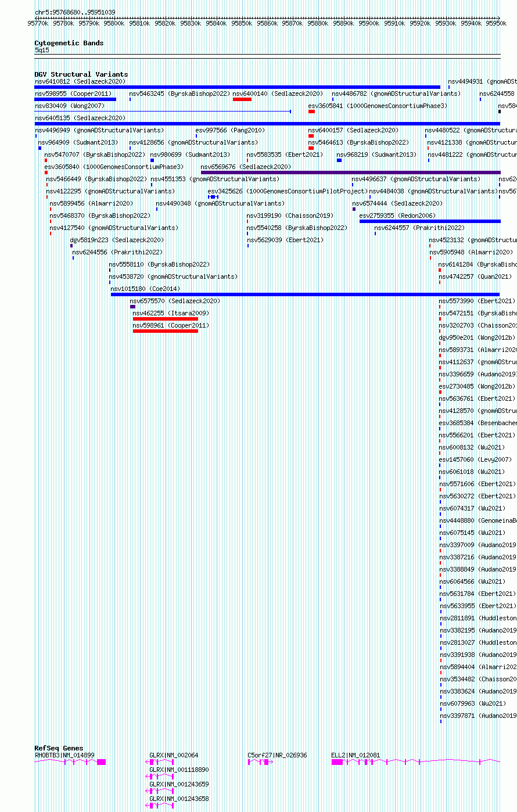Click the nsv6410812 (Sedlazeck2020) label
Viewport: 517px width, 812px height.
click(x=80, y=81)
